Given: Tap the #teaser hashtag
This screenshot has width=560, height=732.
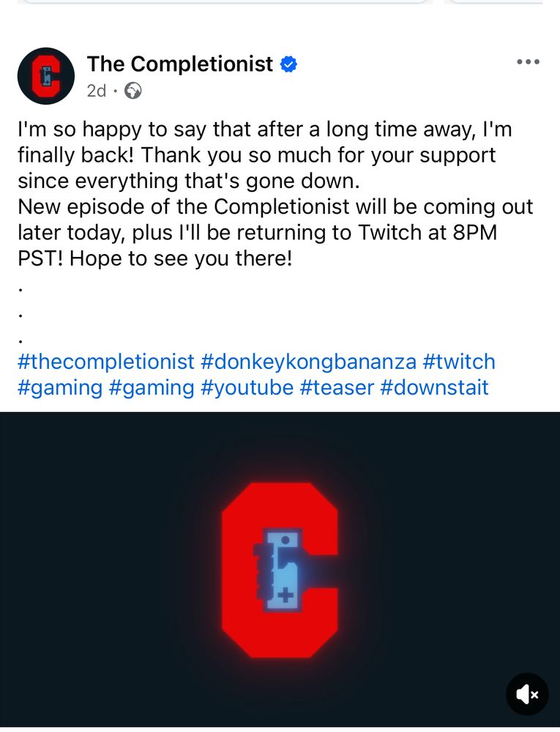Looking at the screenshot, I should point(337,388).
